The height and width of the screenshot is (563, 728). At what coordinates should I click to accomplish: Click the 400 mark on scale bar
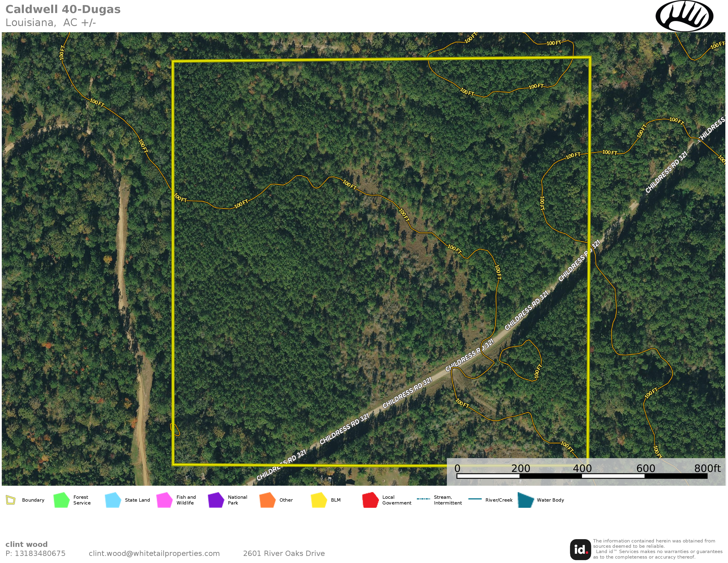(x=582, y=468)
